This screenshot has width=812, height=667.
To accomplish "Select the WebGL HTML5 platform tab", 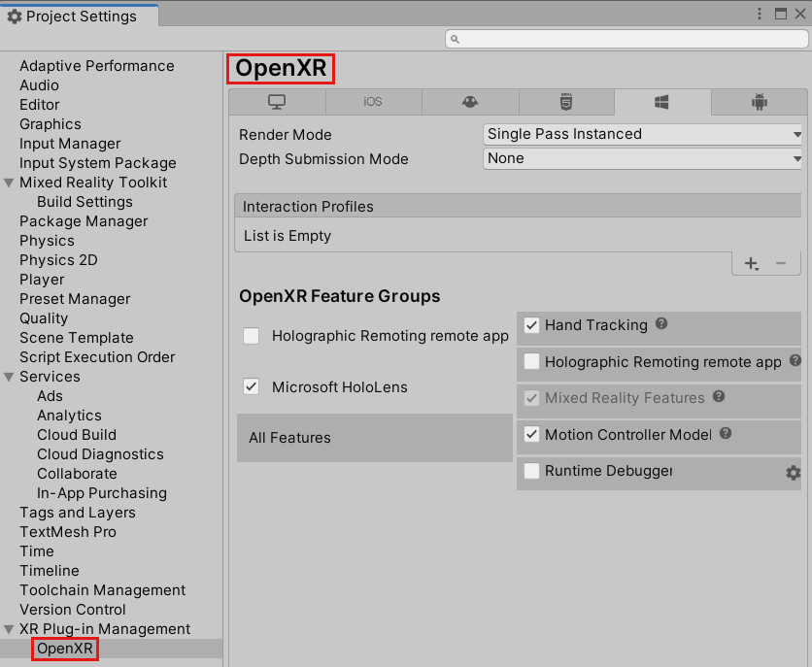I will point(566,102).
